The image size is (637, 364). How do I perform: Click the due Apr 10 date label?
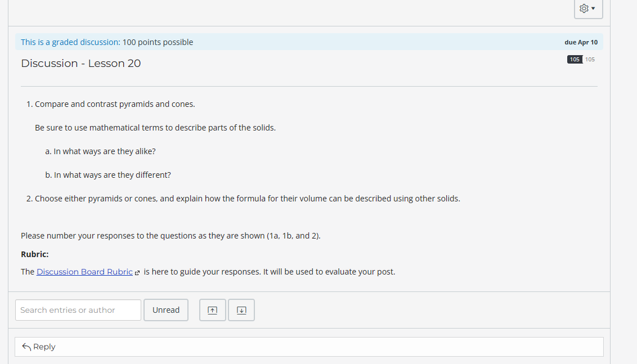(x=581, y=42)
